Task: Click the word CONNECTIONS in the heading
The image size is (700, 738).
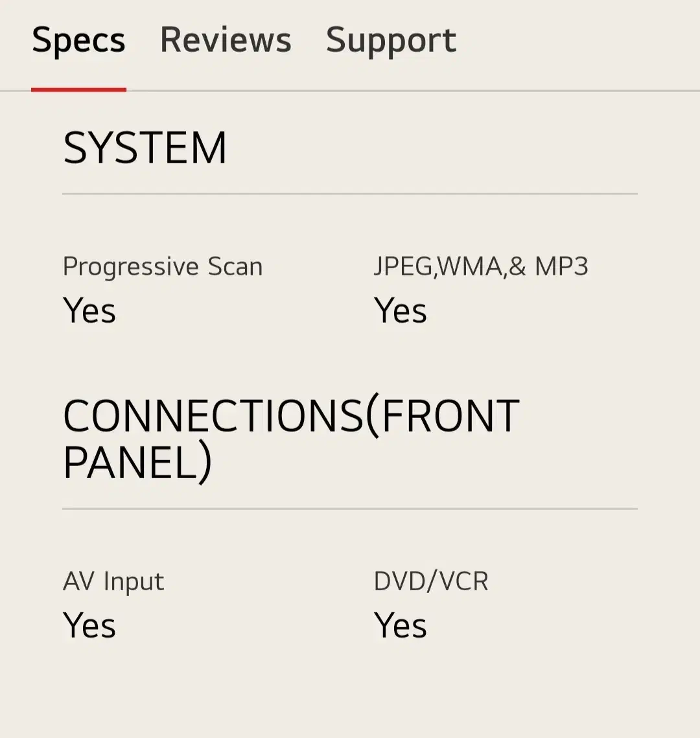Action: pyautogui.click(x=214, y=416)
